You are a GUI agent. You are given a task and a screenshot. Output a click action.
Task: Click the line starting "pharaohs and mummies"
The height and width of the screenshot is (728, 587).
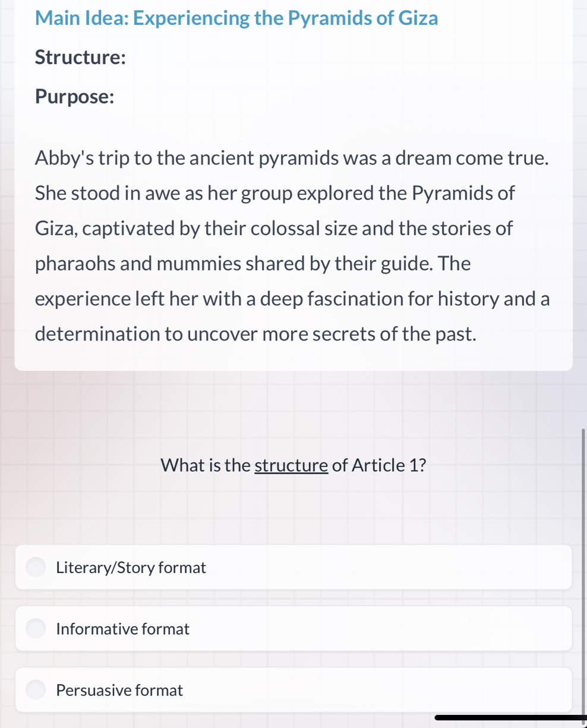pos(253,263)
